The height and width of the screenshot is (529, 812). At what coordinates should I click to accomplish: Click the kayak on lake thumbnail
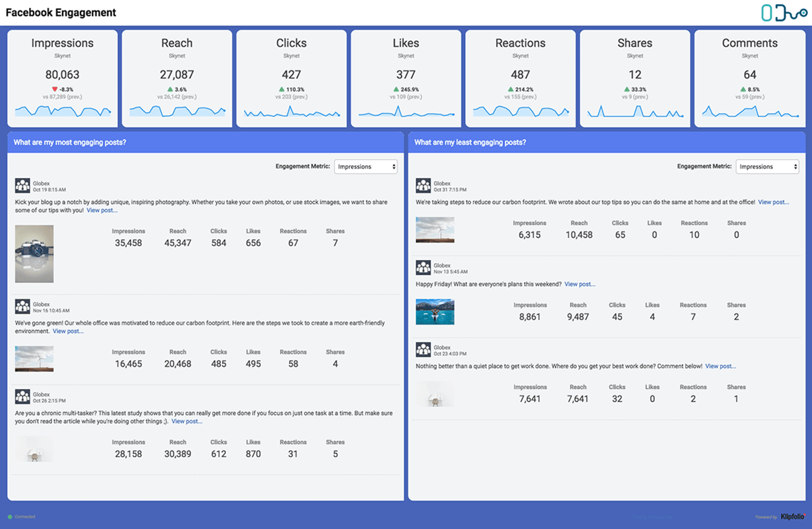click(435, 312)
